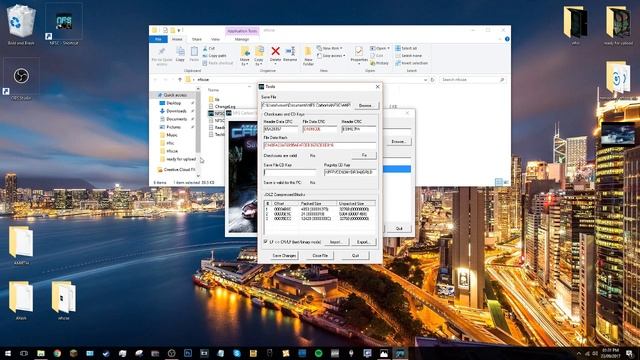
Task: Click the Save File path field
Action: 306,105
